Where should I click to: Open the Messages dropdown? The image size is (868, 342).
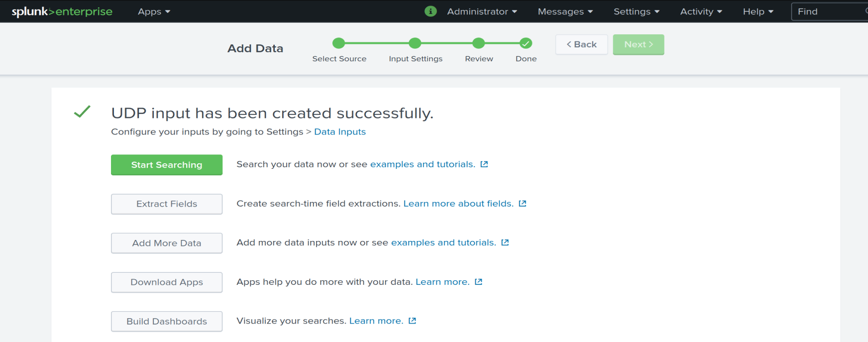tap(565, 11)
